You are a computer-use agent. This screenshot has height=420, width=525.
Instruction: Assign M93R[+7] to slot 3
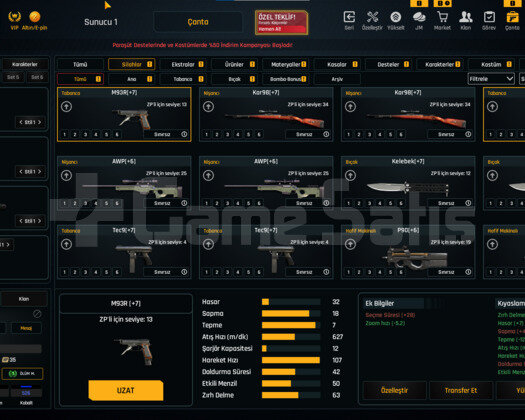click(x=85, y=135)
